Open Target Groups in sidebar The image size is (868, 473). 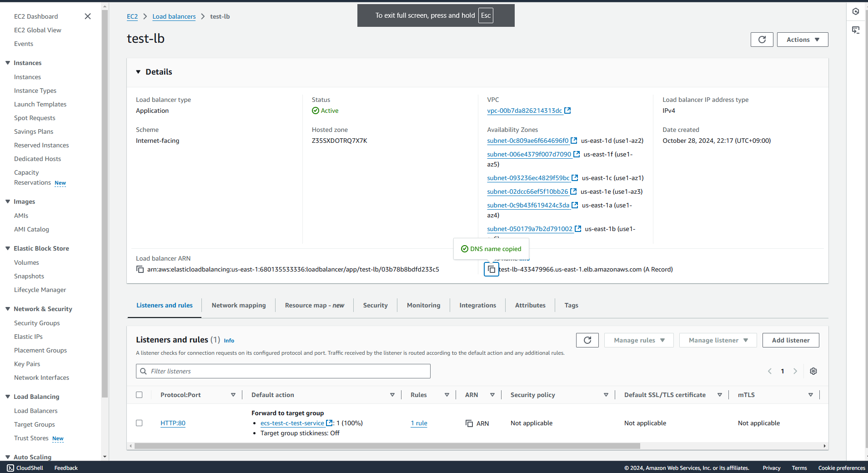(35, 424)
